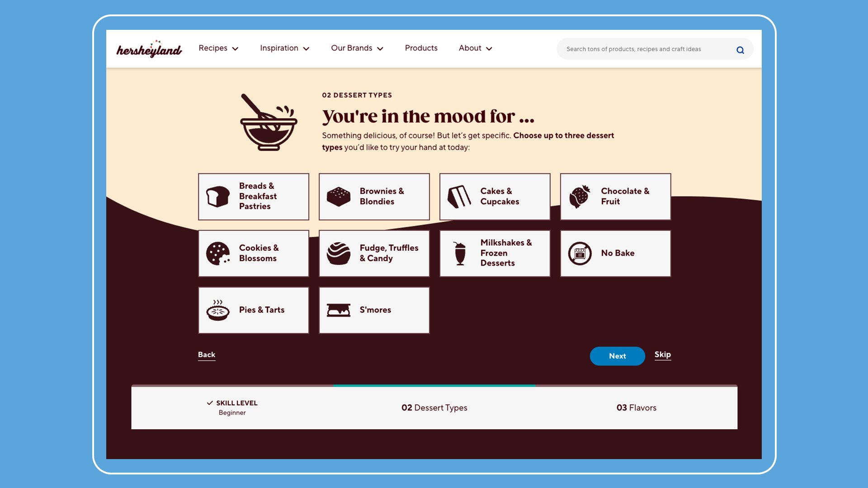This screenshot has width=868, height=488.
Task: Click the Next button
Action: [617, 356]
